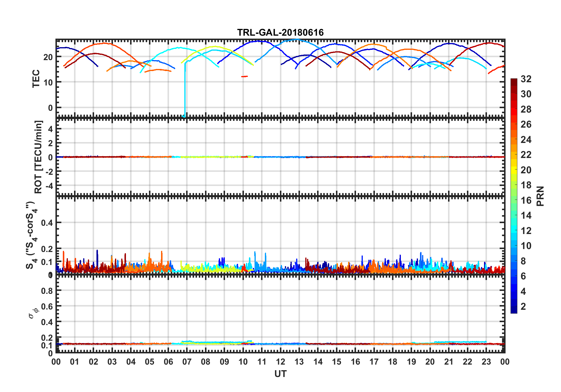
Task: Click colorbar tick label 22
Action: 526,155
